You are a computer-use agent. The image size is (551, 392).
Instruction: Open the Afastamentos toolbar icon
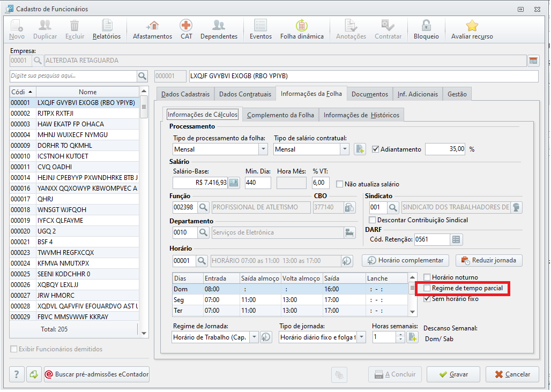152,29
